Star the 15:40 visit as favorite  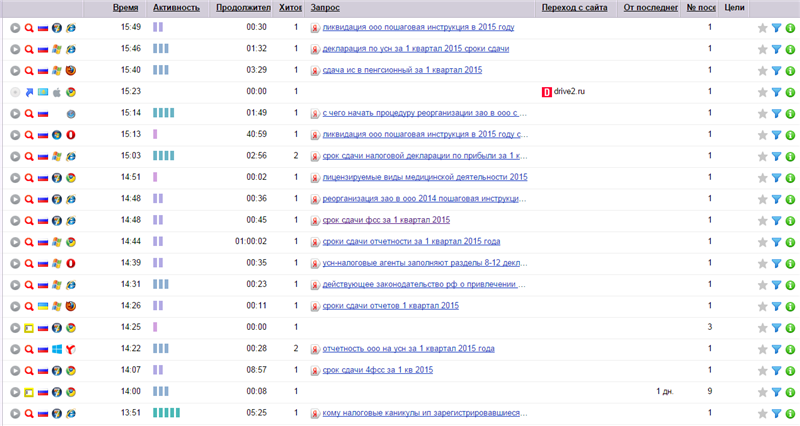coord(762,71)
